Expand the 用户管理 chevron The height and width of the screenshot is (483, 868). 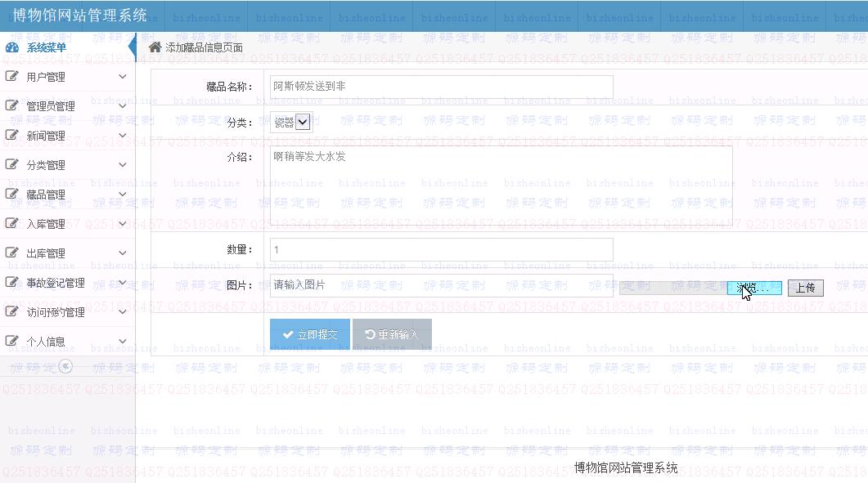(123, 76)
